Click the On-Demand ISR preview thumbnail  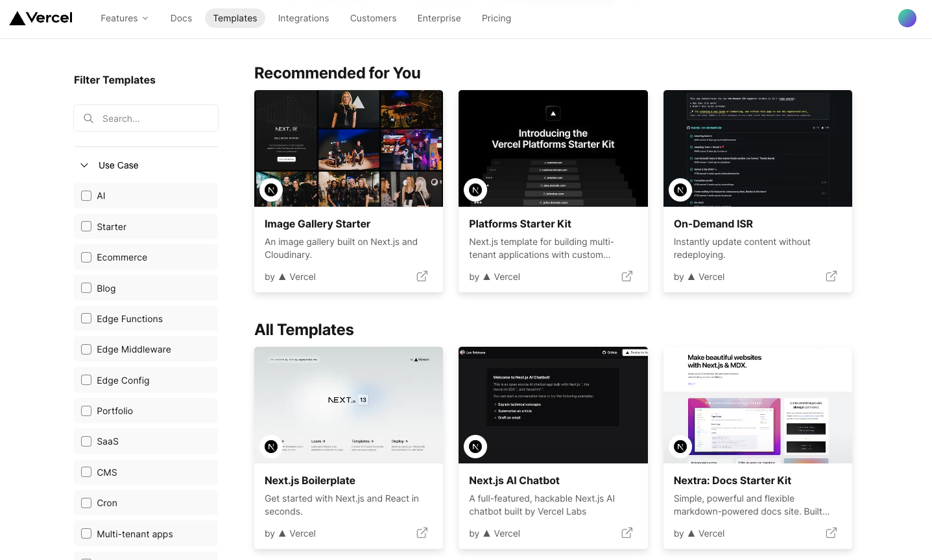click(758, 148)
